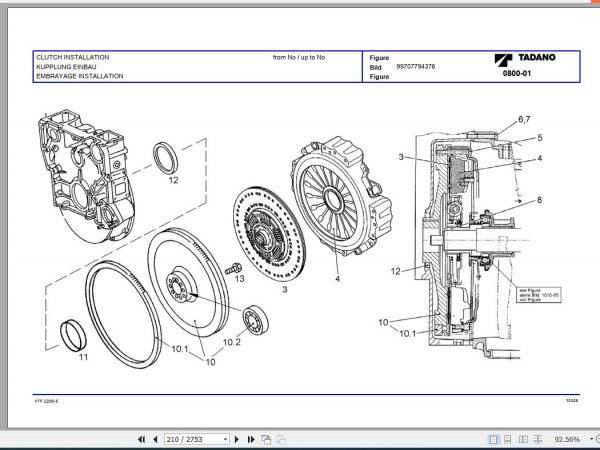Click part label 10.2 near the bearing

(x=232, y=342)
